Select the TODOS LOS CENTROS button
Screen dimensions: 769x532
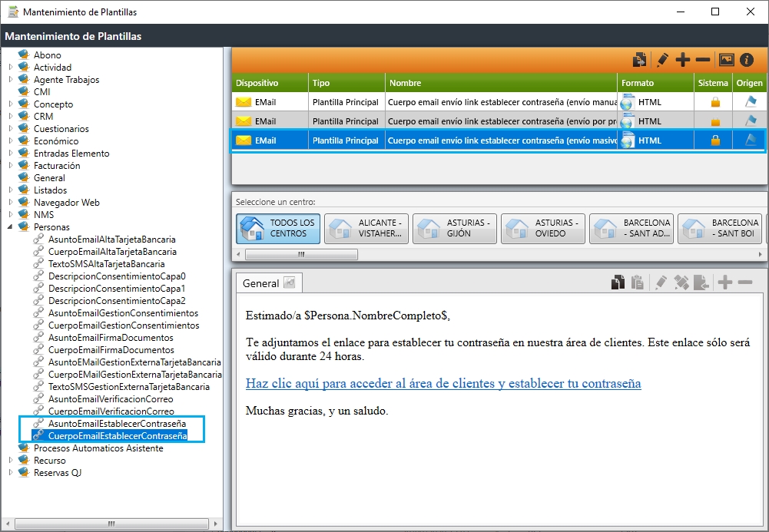278,228
